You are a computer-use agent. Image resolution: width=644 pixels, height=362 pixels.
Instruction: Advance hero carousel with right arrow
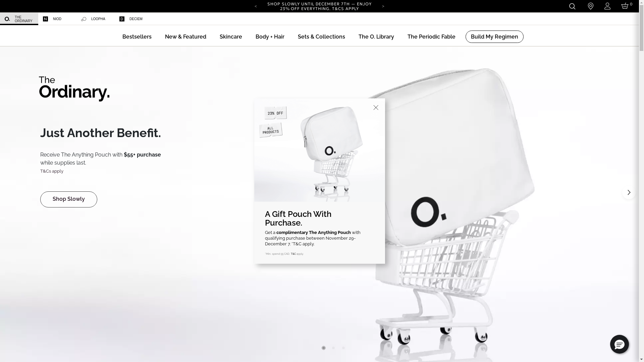click(629, 192)
